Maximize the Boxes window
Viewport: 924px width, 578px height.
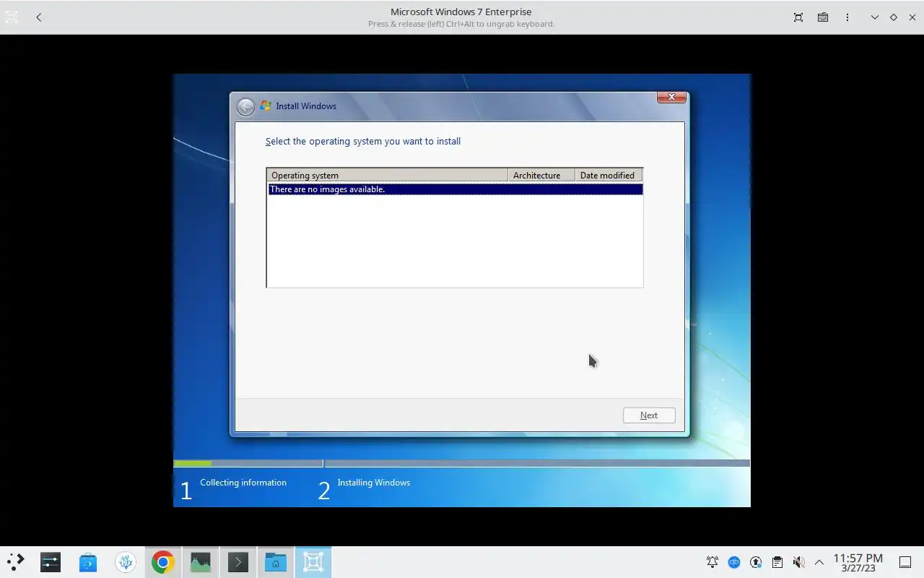click(894, 17)
